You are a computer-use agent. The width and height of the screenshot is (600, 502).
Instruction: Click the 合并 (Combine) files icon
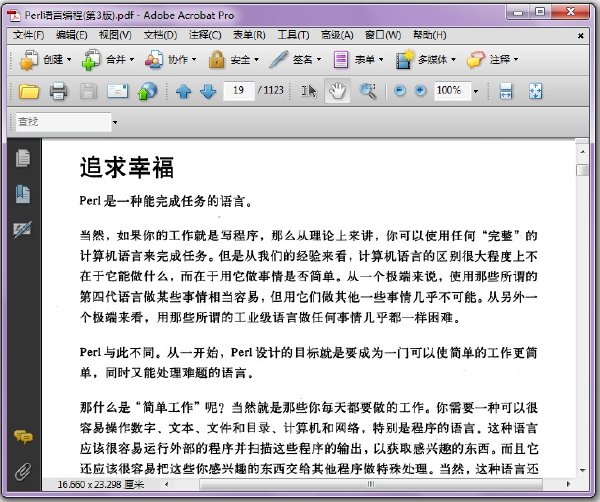click(x=91, y=60)
